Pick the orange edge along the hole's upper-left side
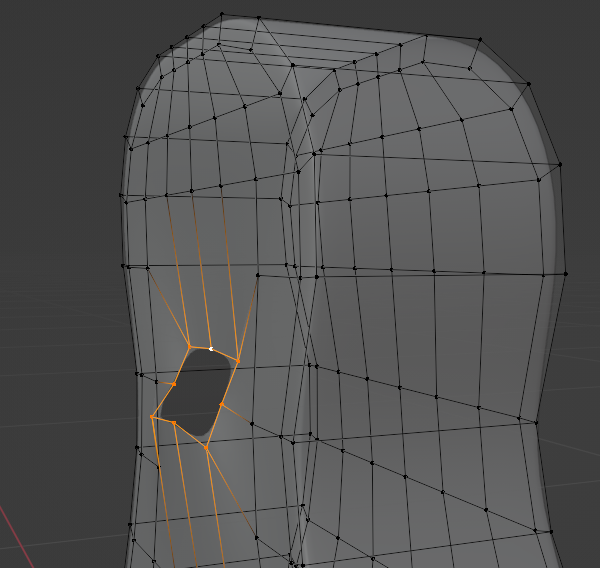600x568 pixels. [x=181, y=366]
